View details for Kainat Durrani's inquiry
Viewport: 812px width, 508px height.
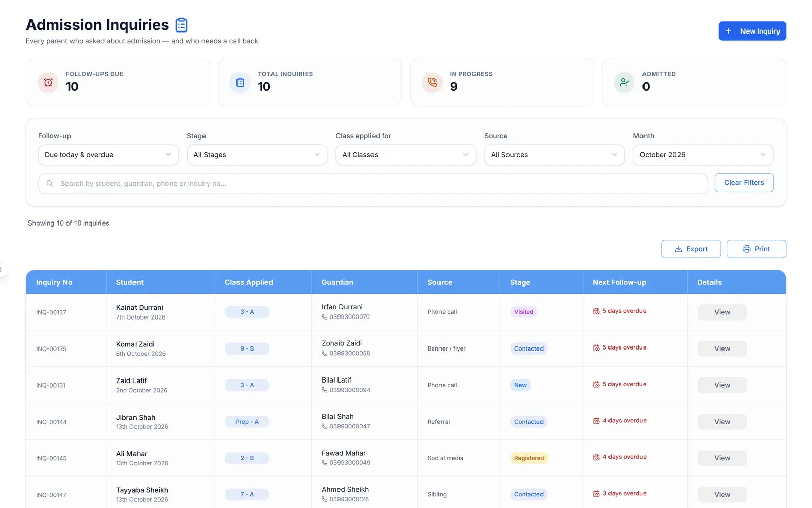(722, 312)
